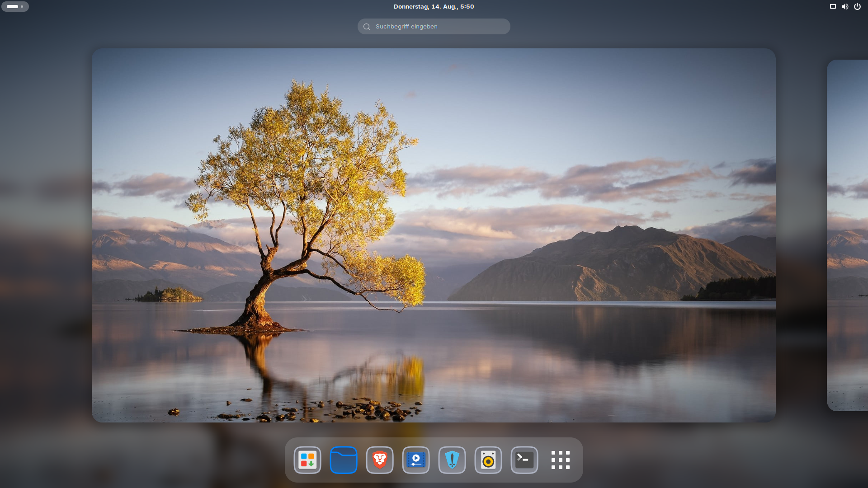868x488 pixels.
Task: Switch to the second workspace at right edge
Action: pos(848,235)
